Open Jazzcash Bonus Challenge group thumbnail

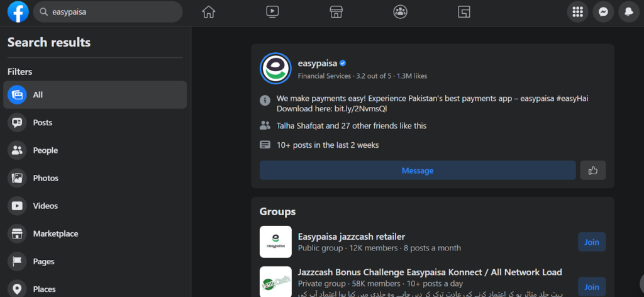pos(275,282)
